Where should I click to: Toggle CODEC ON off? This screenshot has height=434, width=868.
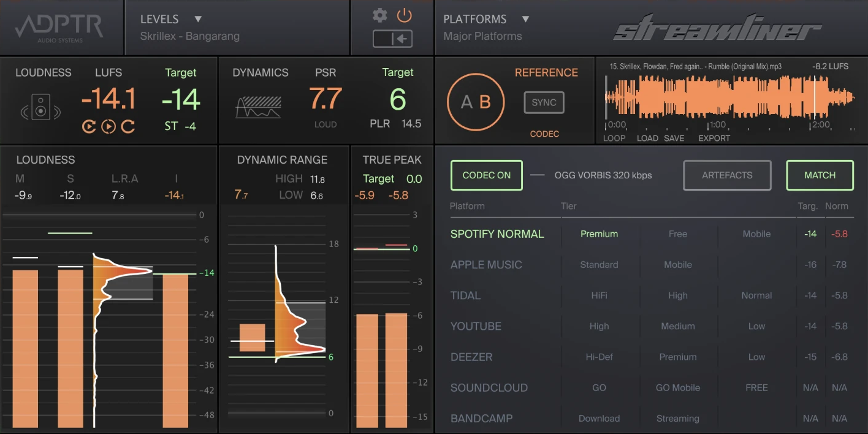click(486, 175)
